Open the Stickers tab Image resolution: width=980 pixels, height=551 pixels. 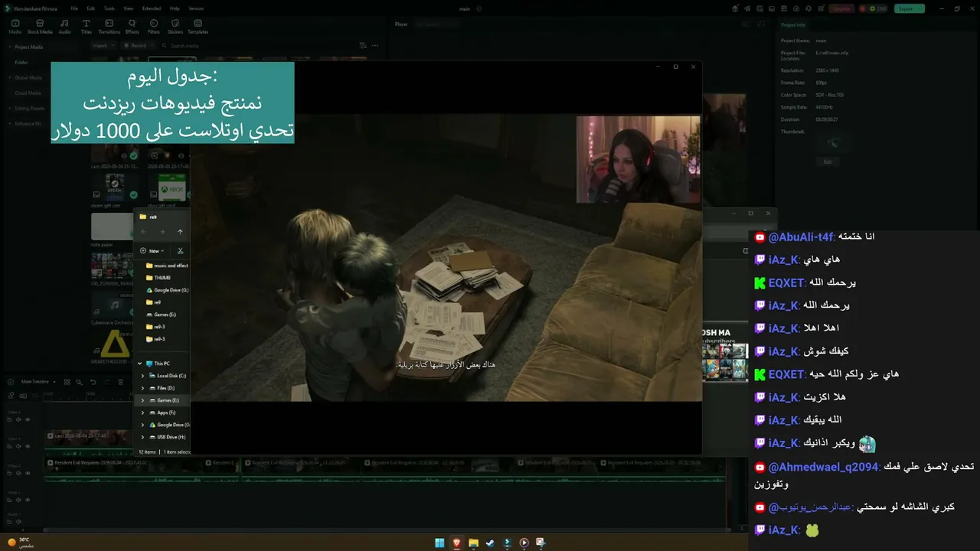(175, 27)
